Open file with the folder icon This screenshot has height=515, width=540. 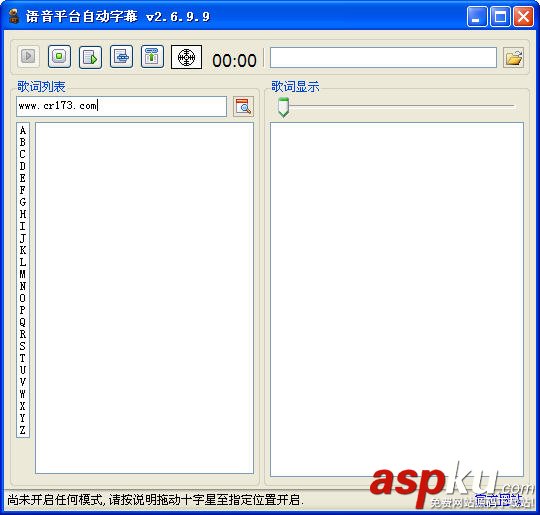tap(513, 58)
